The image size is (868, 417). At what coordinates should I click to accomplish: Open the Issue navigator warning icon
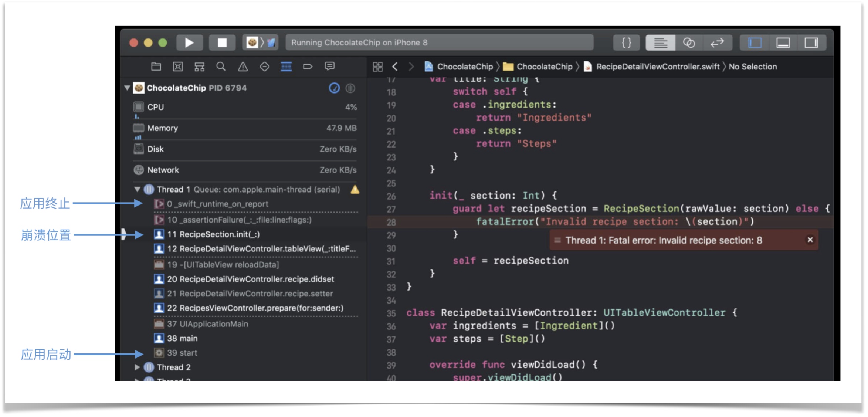pos(243,67)
